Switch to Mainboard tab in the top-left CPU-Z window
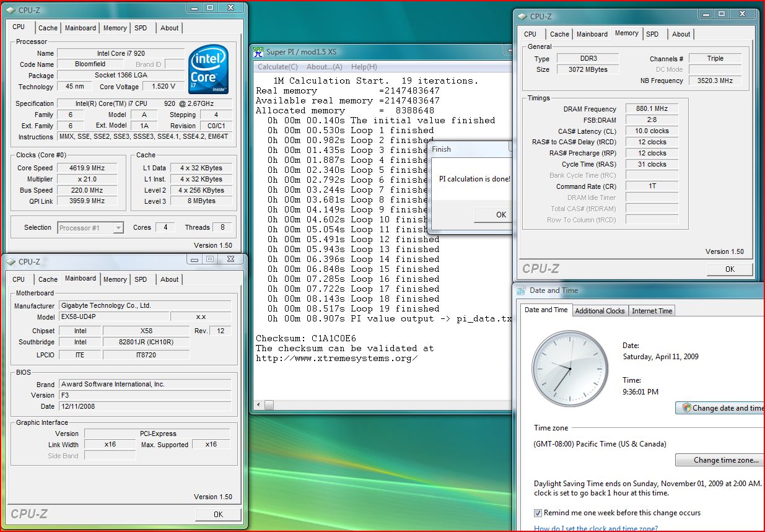 [81, 28]
